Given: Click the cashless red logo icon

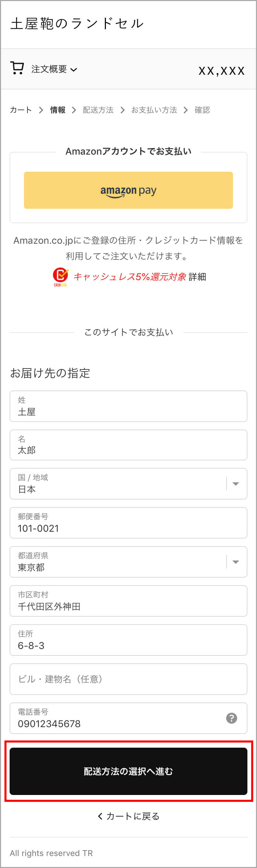Looking at the screenshot, I should point(60,277).
